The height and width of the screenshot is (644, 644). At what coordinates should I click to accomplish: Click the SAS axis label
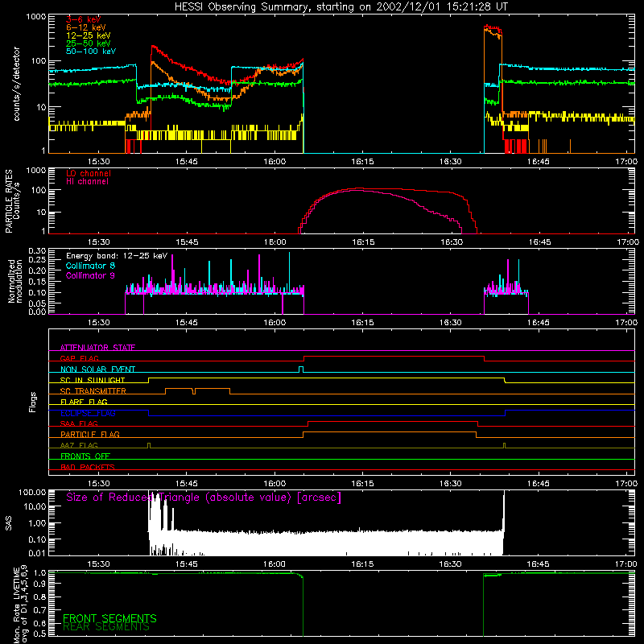pyautogui.click(x=8, y=523)
